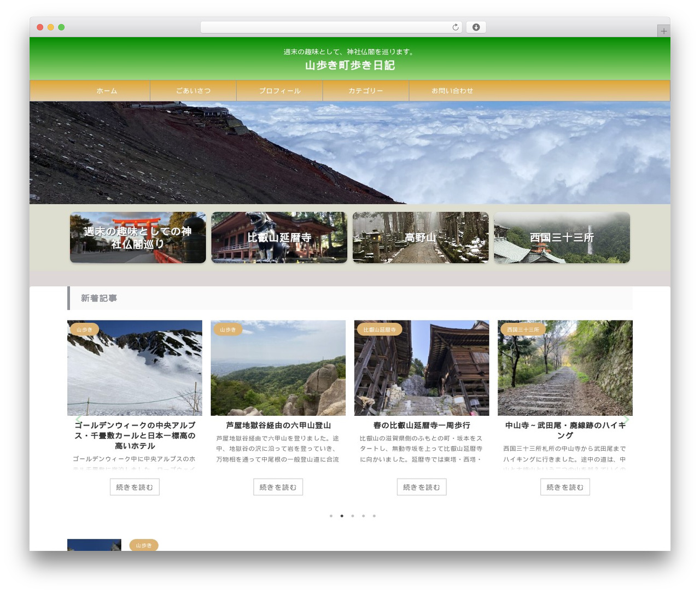700x593 pixels.
Task: Open article title 芦屋地獄谷経由の六甲山登山
Action: [x=278, y=425]
